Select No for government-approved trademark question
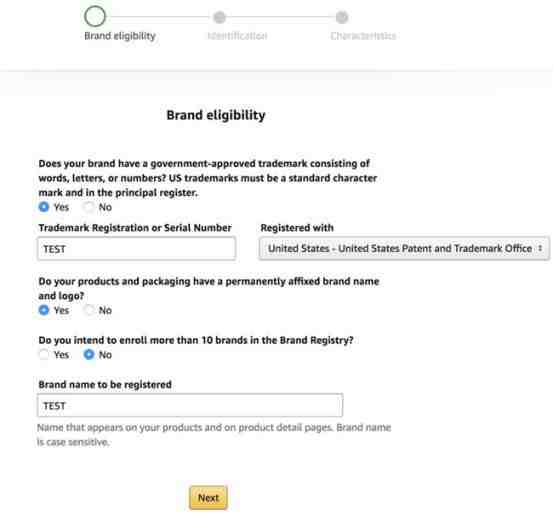This screenshot has height=522, width=554. (x=88, y=207)
